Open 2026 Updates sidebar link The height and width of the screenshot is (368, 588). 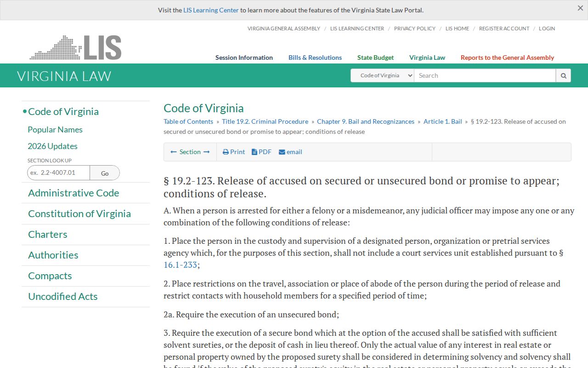click(52, 146)
